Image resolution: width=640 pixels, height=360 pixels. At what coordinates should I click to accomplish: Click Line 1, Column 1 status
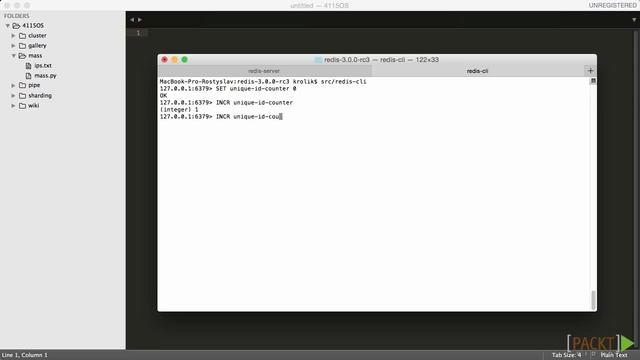[24, 355]
